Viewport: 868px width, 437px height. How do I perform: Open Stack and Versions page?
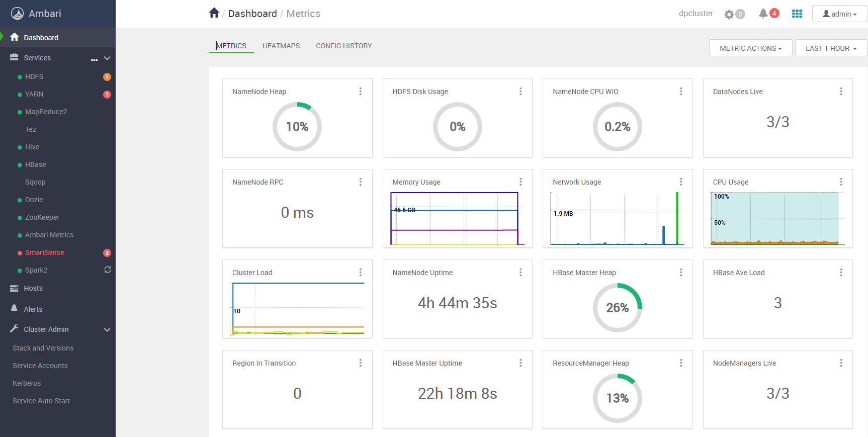coord(43,348)
